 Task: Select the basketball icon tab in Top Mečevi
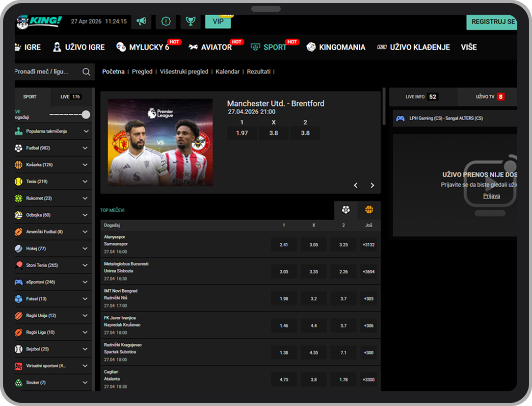point(369,210)
